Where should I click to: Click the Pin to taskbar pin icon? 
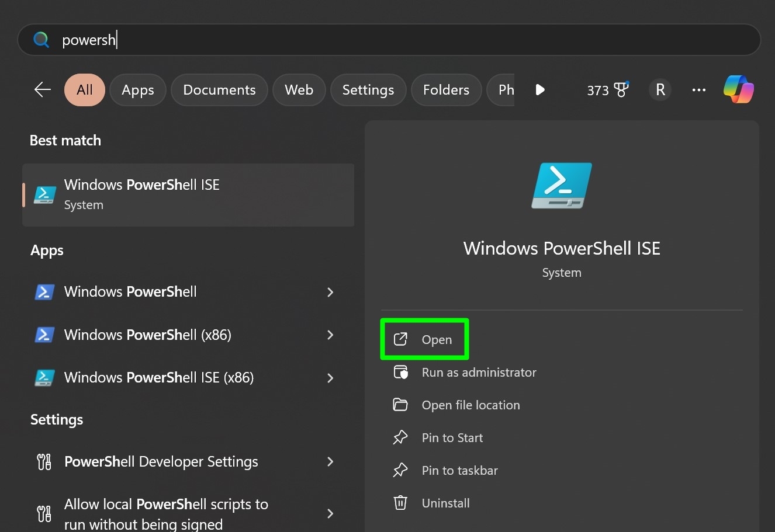[400, 470]
